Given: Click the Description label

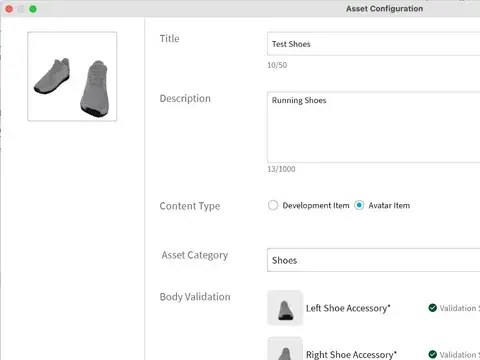Looking at the screenshot, I should [185, 98].
